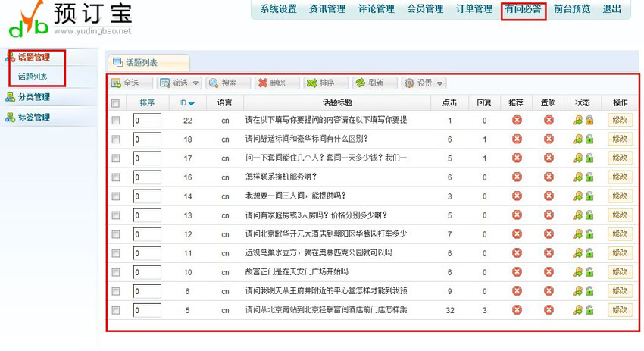Collapse the 话题管理 sidebar section
This screenshot has width=644, height=351.
coord(34,57)
